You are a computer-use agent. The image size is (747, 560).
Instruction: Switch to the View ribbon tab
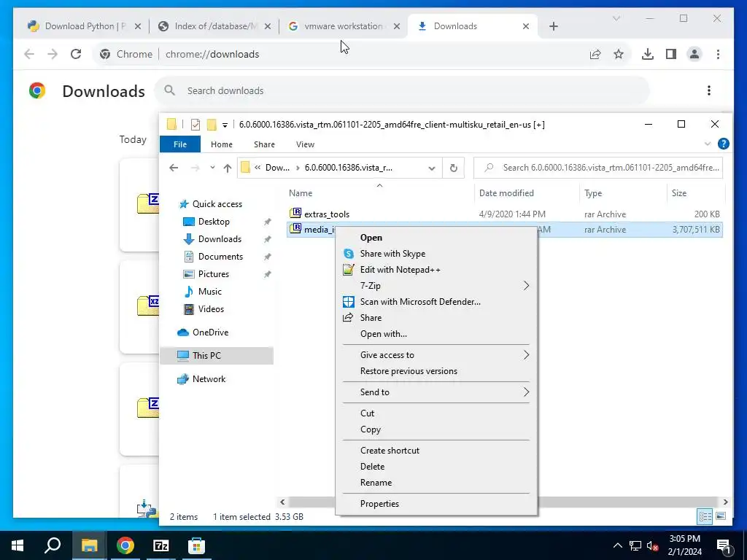(305, 144)
